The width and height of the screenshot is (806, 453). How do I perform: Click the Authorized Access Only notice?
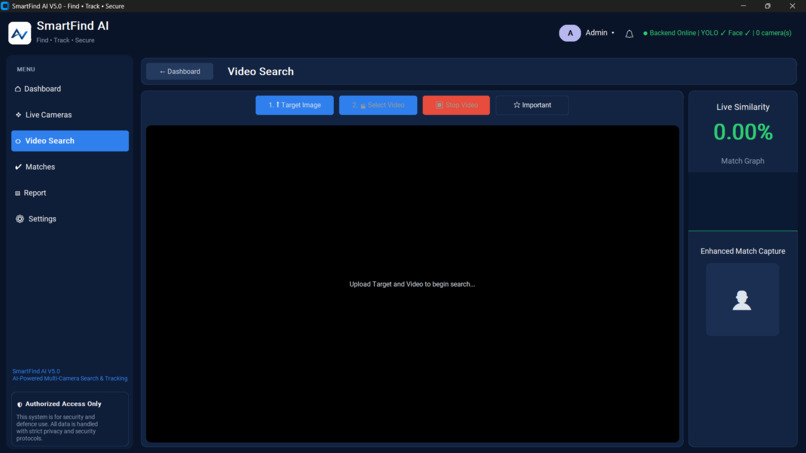pos(70,419)
